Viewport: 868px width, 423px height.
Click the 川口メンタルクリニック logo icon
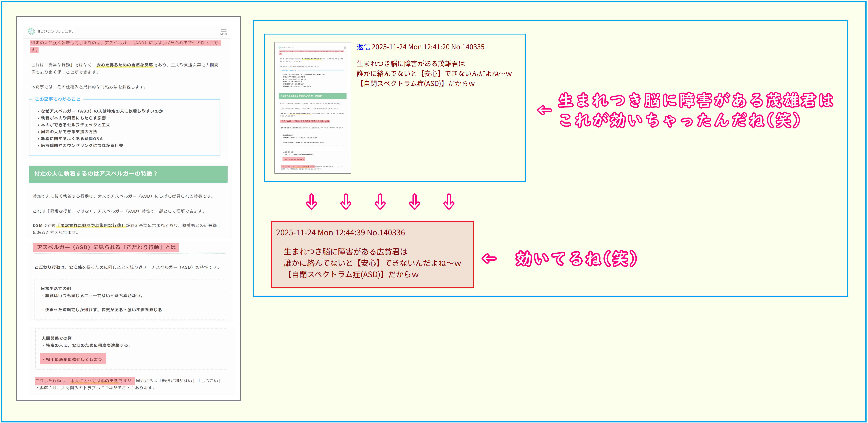(x=31, y=31)
